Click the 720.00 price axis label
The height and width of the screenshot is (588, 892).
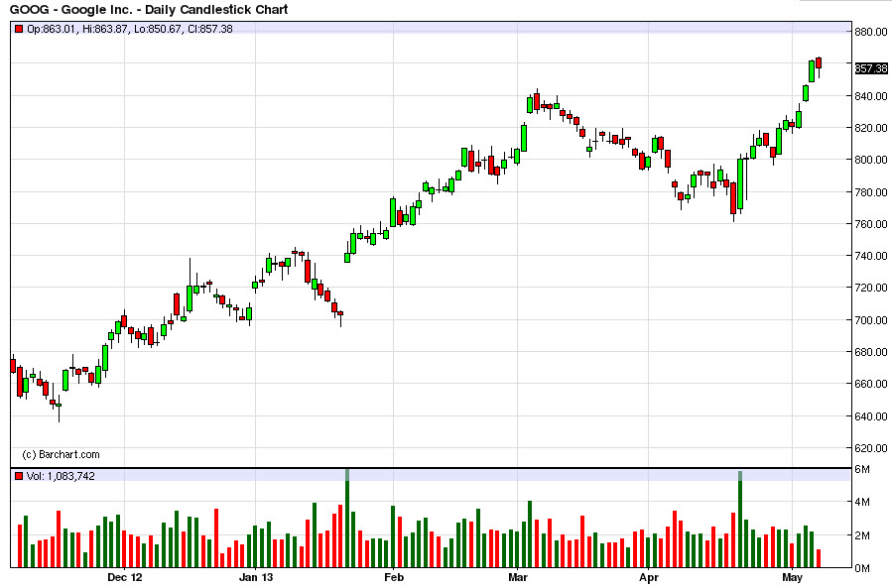(x=871, y=288)
